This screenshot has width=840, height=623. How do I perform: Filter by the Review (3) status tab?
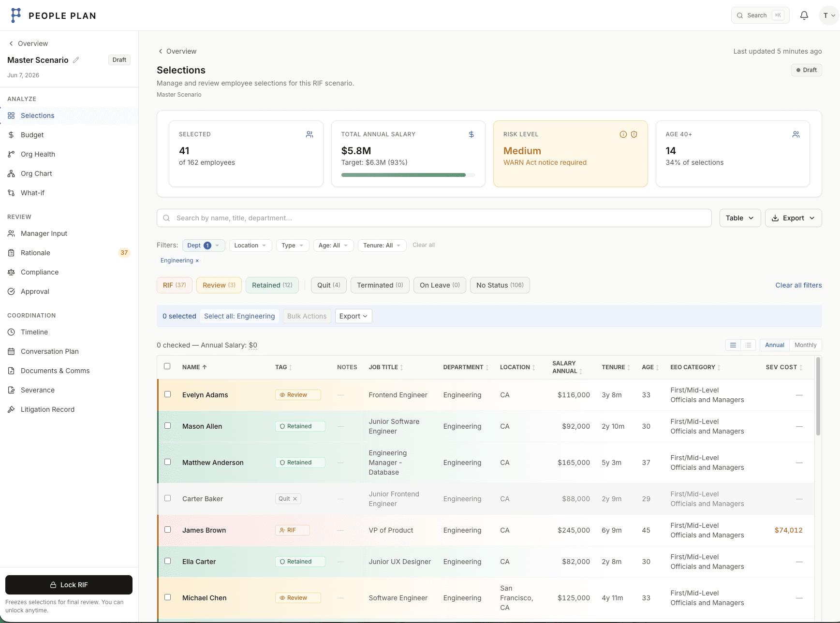tap(219, 285)
